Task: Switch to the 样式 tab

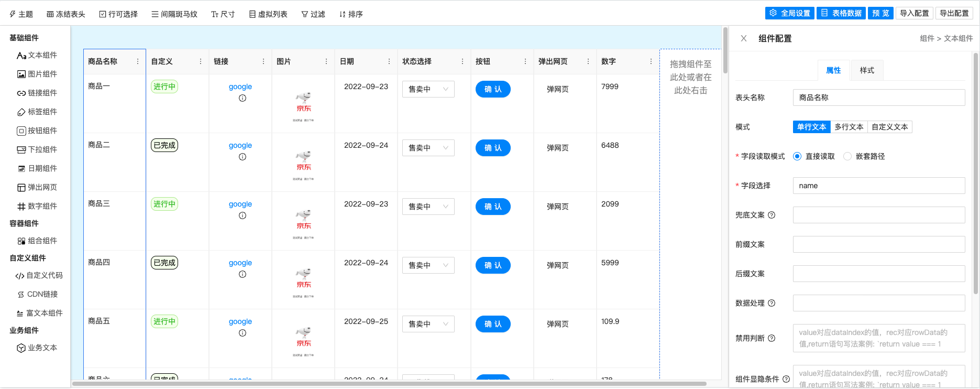Action: tap(867, 70)
